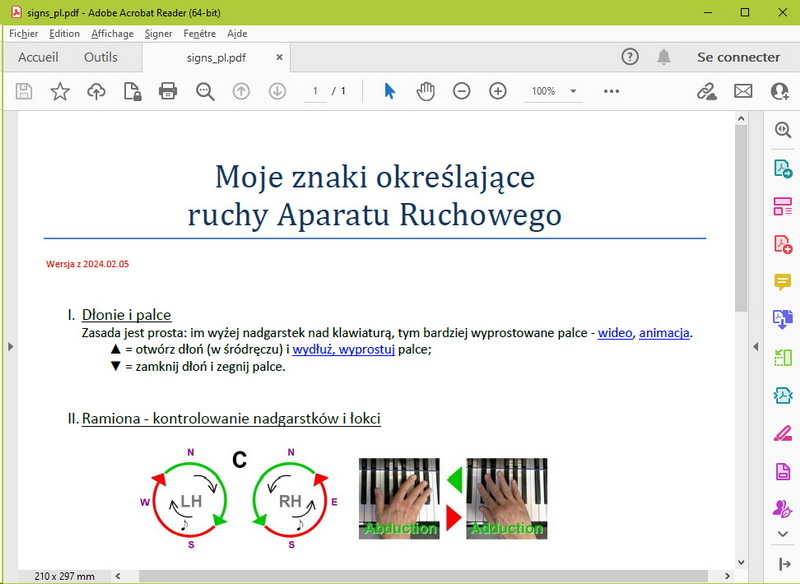Expand the 100% zoom level dropdown
The height and width of the screenshot is (584, 800).
pos(573,91)
